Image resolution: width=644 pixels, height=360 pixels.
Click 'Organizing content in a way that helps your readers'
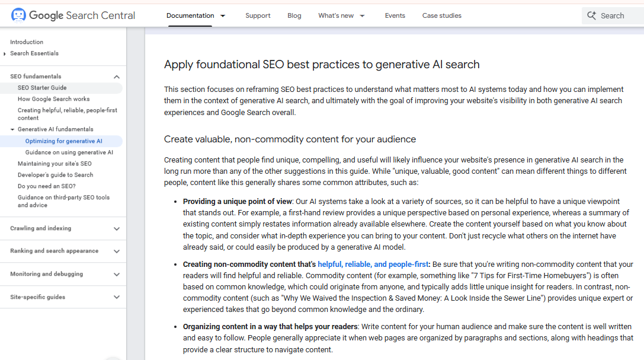(x=270, y=327)
